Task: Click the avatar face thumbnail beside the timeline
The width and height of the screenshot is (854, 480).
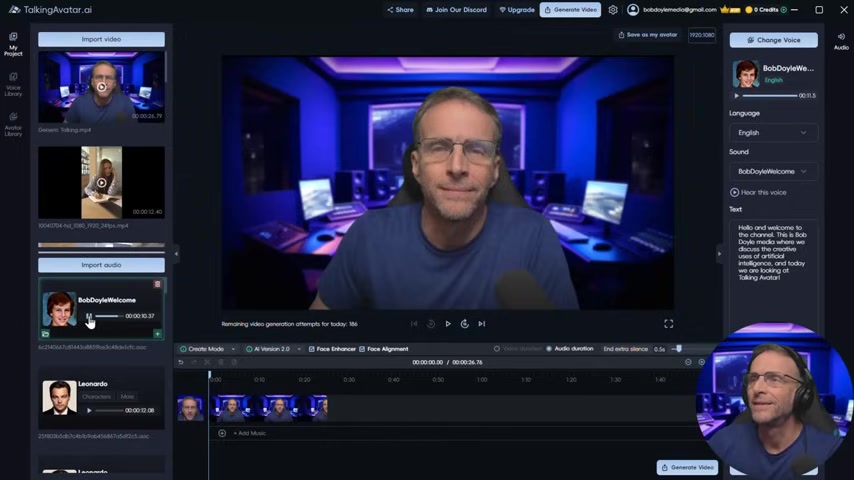Action: pyautogui.click(x=190, y=408)
